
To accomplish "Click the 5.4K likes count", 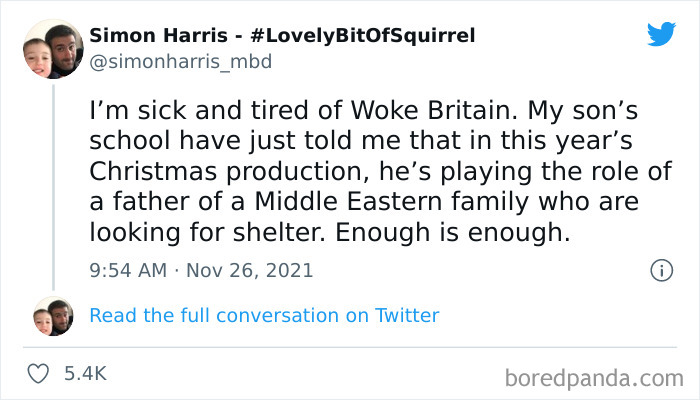I will point(85,374).
